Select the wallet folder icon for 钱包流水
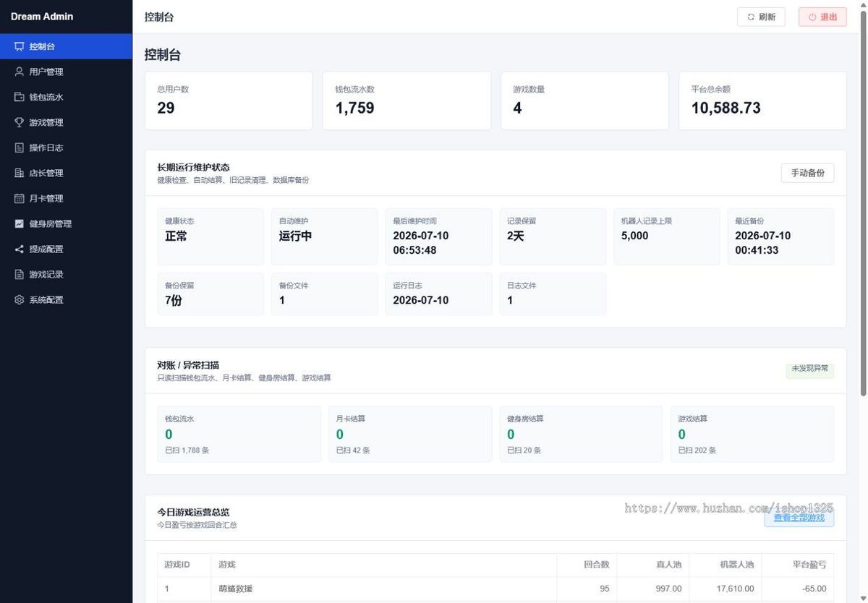868x603 pixels. (x=20, y=97)
